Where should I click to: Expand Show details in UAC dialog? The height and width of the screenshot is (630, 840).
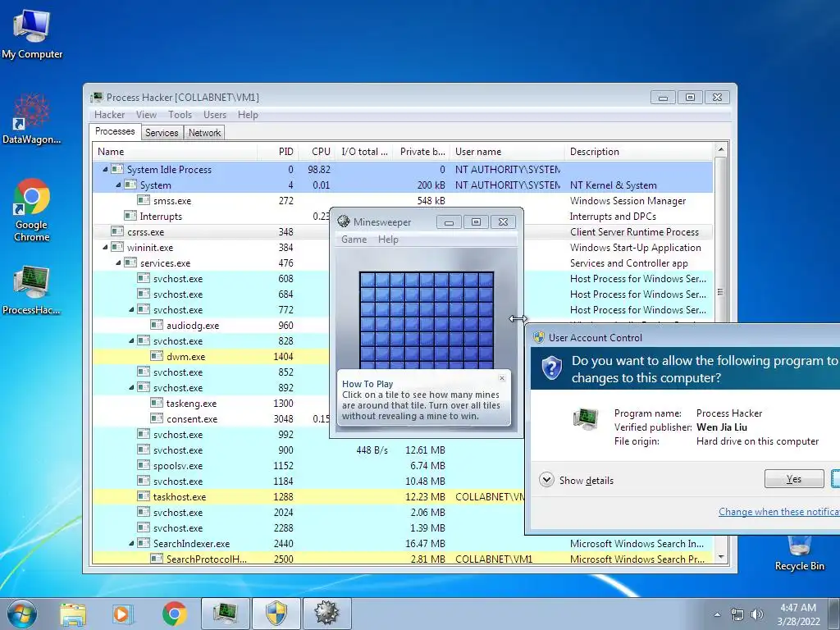(577, 480)
